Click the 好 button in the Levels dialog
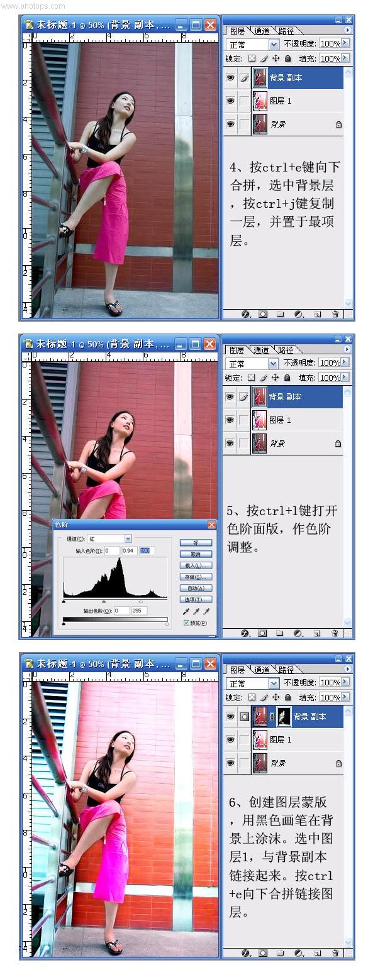 (x=196, y=543)
